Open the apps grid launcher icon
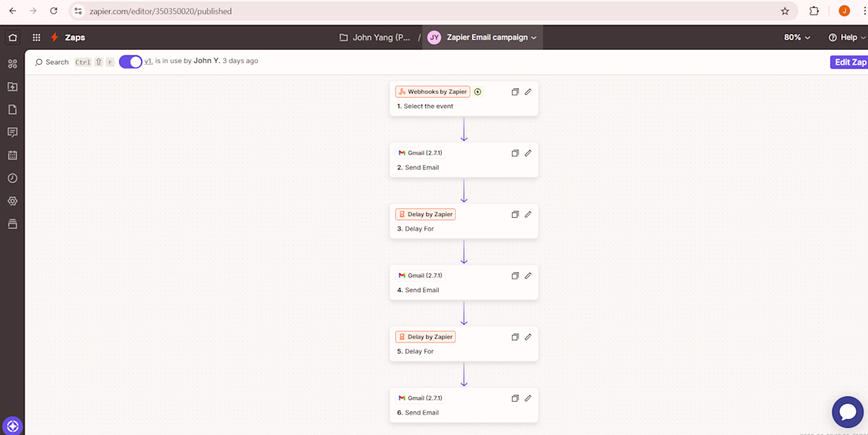Viewport: 868px width, 435px height. coord(36,38)
